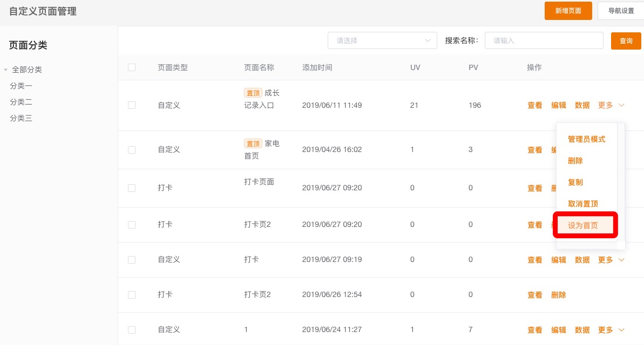
Task: Select 复制 from the more menu
Action: point(575,182)
